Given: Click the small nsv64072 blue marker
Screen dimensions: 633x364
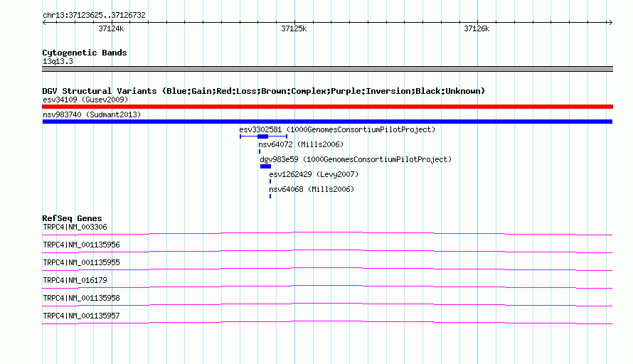Looking at the screenshot, I should (x=260, y=151).
